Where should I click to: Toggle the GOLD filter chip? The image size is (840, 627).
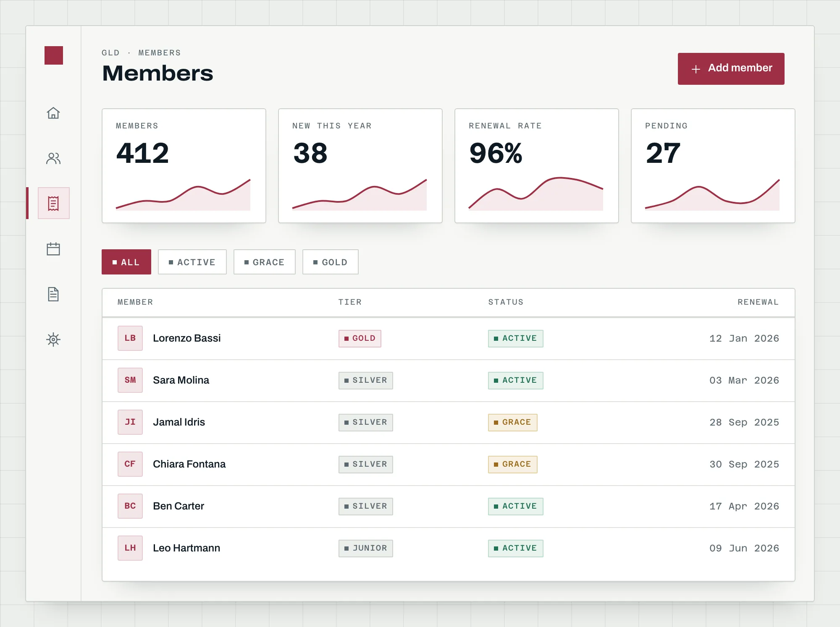click(331, 262)
